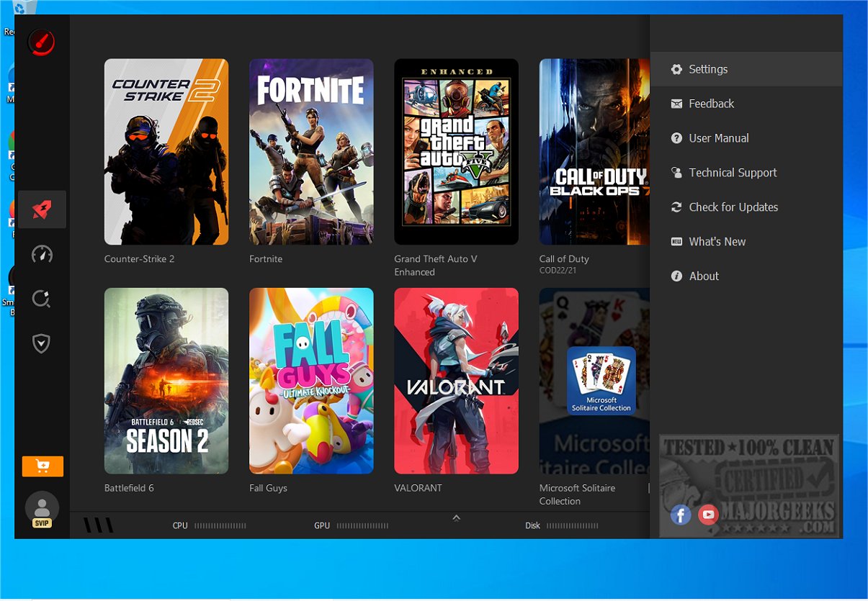868x601 pixels.
Task: Click the VALORANT title label
Action: point(418,488)
